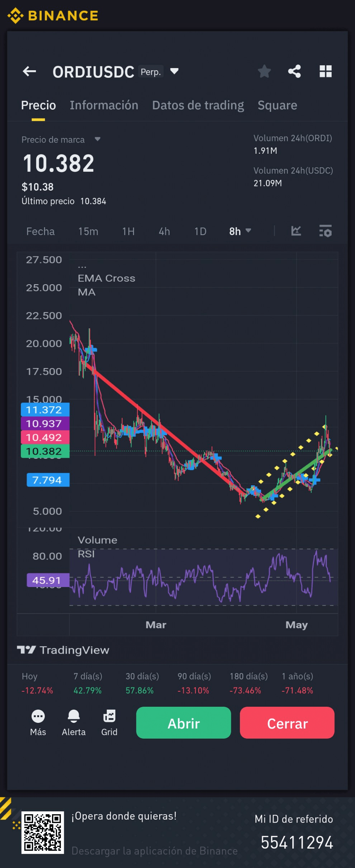Image resolution: width=355 pixels, height=868 pixels.
Task: Open the Datos de trading tab
Action: [x=198, y=105]
